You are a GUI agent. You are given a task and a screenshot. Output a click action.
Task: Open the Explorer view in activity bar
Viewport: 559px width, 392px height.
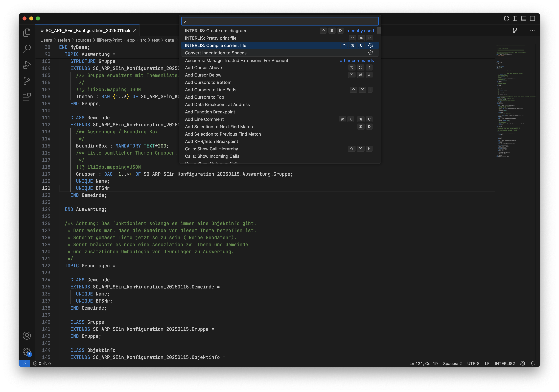pos(27,32)
